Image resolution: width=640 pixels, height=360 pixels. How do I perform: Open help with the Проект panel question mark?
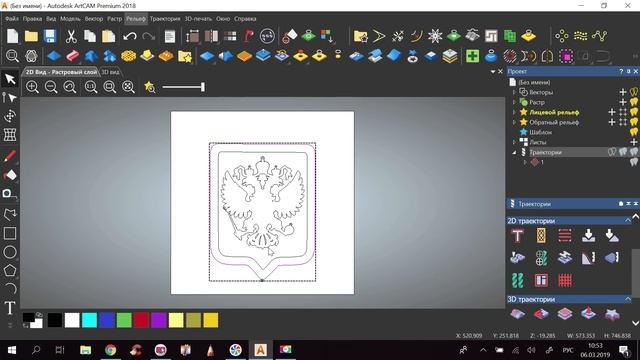pyautogui.click(x=621, y=71)
